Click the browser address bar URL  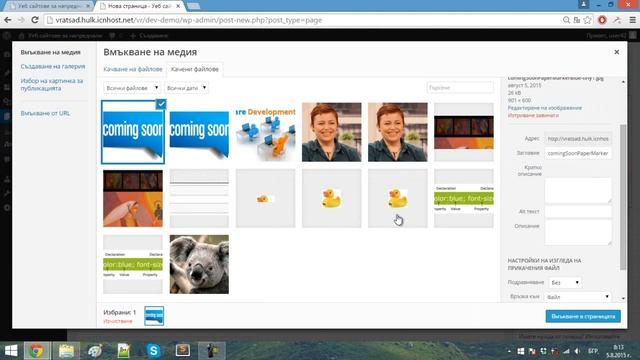tap(189, 20)
